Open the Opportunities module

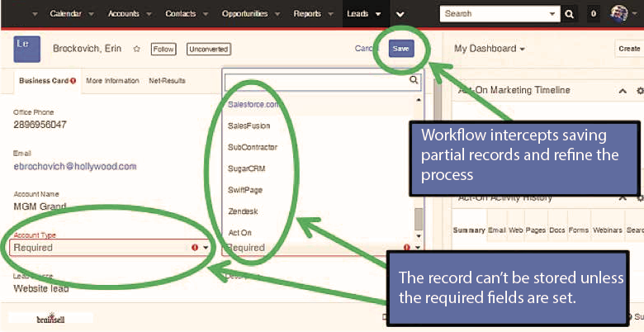click(x=244, y=13)
